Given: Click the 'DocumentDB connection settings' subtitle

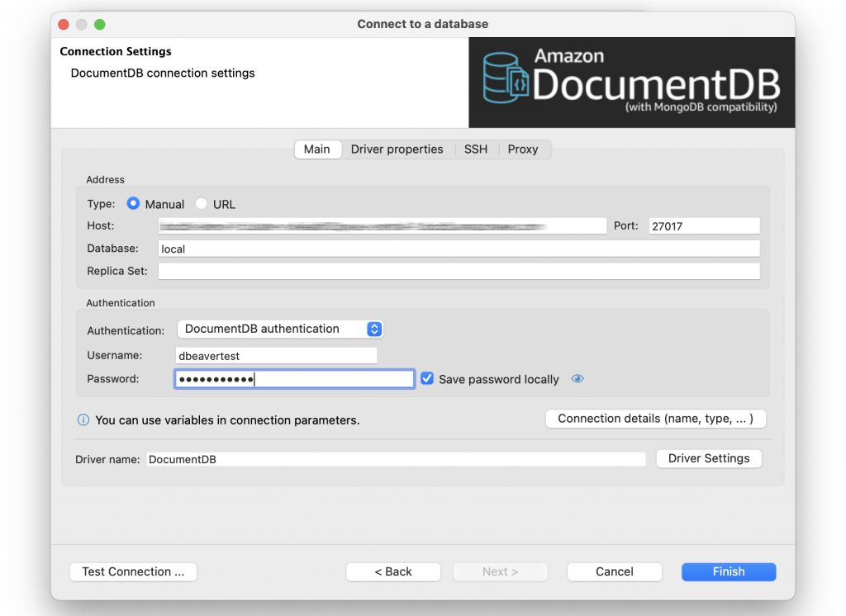Looking at the screenshot, I should (x=163, y=73).
